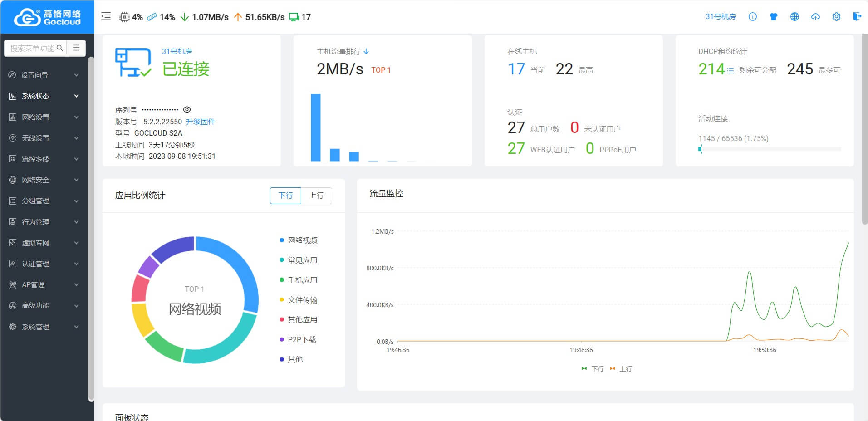Click the Gocloud logo
868x421 pixels.
tap(47, 17)
